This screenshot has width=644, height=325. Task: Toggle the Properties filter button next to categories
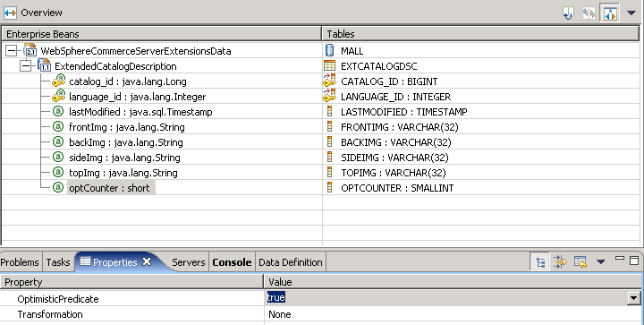[x=560, y=261]
